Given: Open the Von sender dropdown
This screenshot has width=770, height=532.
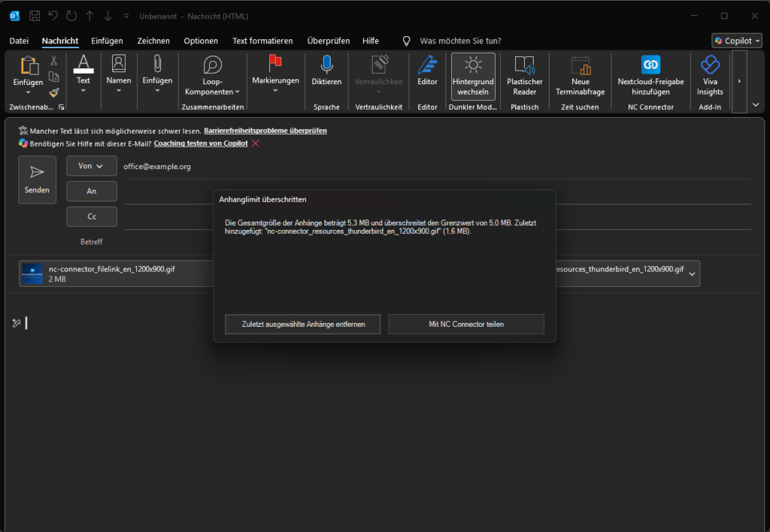Looking at the screenshot, I should (91, 166).
